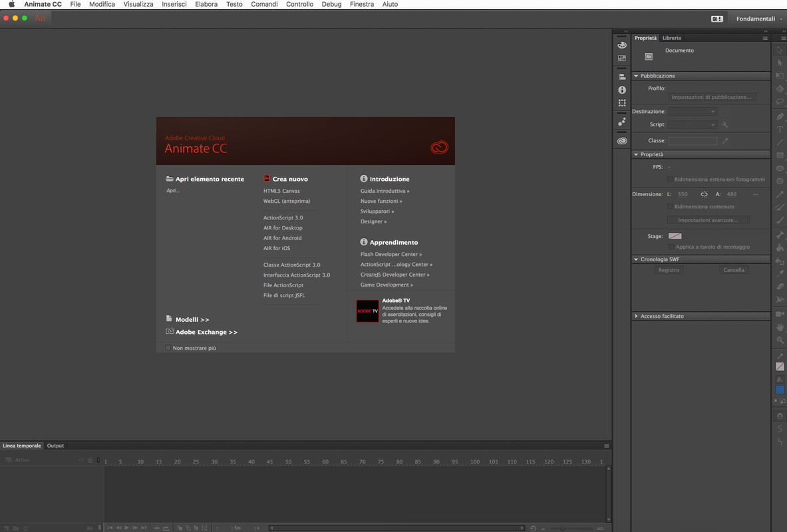Select the Subselection tool
The width and height of the screenshot is (787, 532).
click(780, 63)
